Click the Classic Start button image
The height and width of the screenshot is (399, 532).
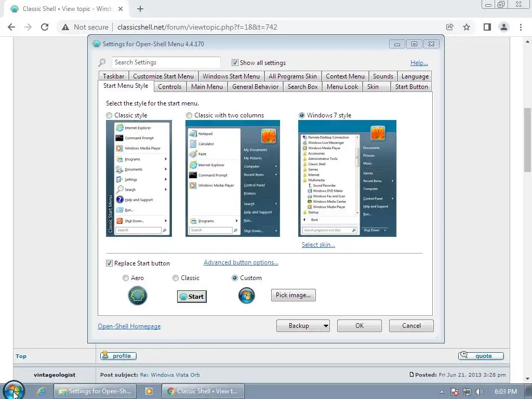192,297
